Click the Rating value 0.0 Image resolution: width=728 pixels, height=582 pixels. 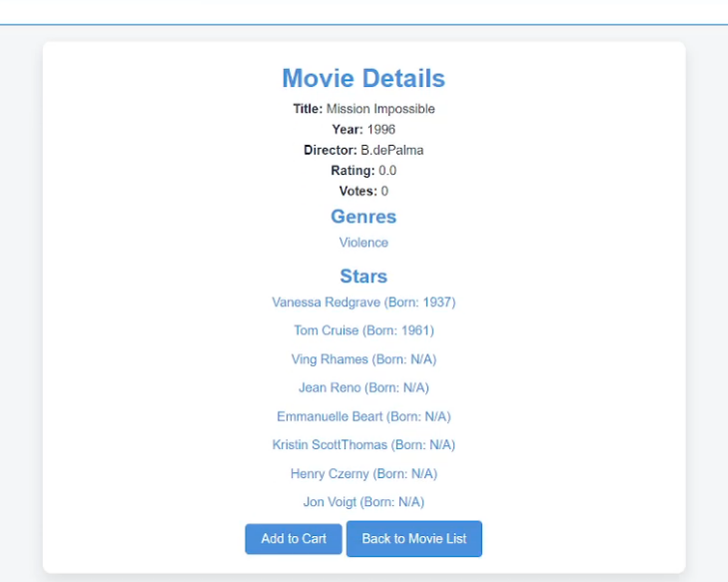coord(387,171)
